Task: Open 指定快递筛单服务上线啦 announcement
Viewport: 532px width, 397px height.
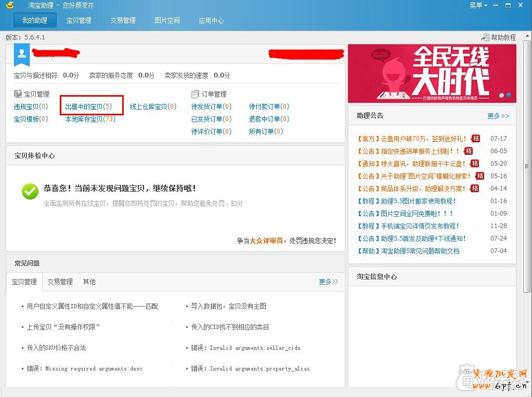Action: [x=409, y=151]
